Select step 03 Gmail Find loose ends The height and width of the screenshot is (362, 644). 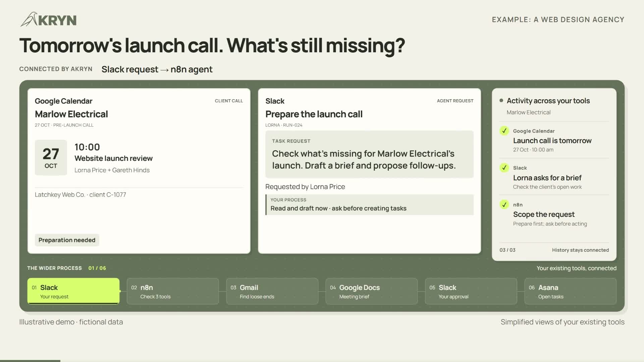tap(272, 291)
